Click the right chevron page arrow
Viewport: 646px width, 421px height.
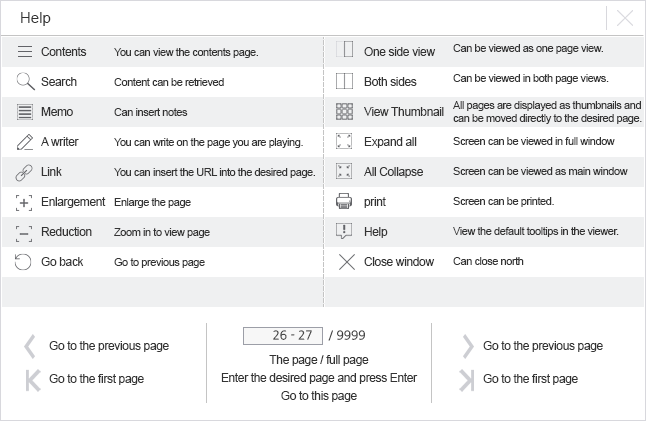point(467,346)
